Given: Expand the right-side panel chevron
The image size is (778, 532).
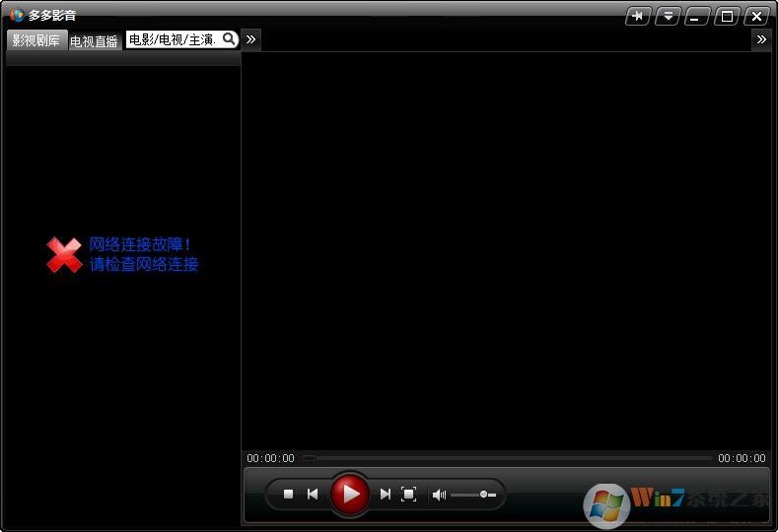Looking at the screenshot, I should 761,39.
